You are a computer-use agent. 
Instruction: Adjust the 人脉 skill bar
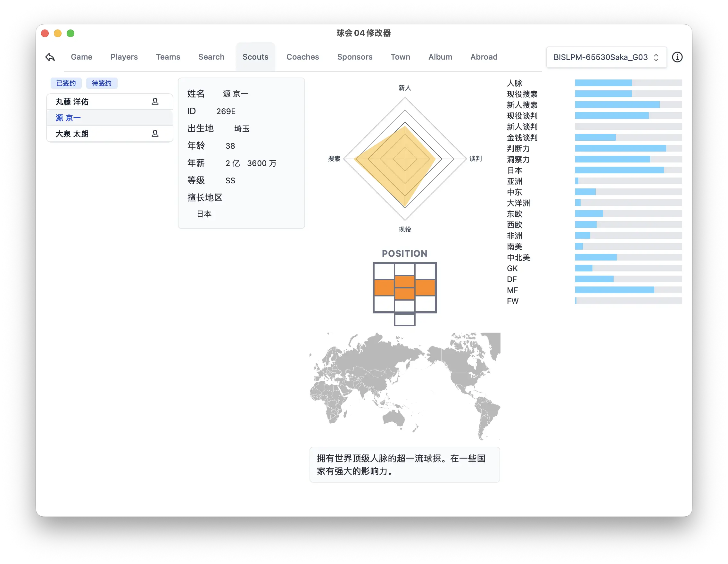(x=628, y=83)
